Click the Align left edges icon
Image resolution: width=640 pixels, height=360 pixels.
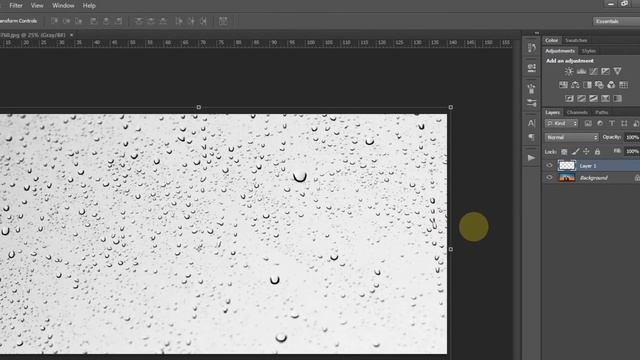(x=94, y=21)
